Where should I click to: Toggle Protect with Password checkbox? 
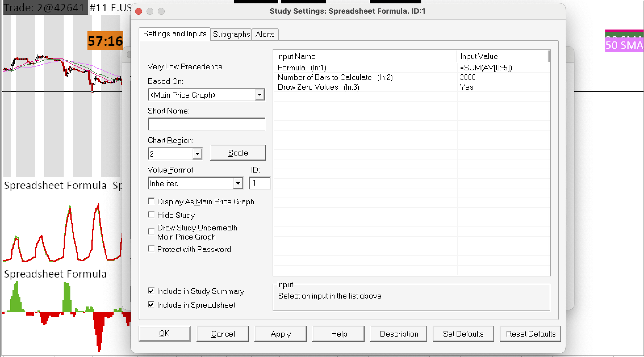tap(151, 249)
